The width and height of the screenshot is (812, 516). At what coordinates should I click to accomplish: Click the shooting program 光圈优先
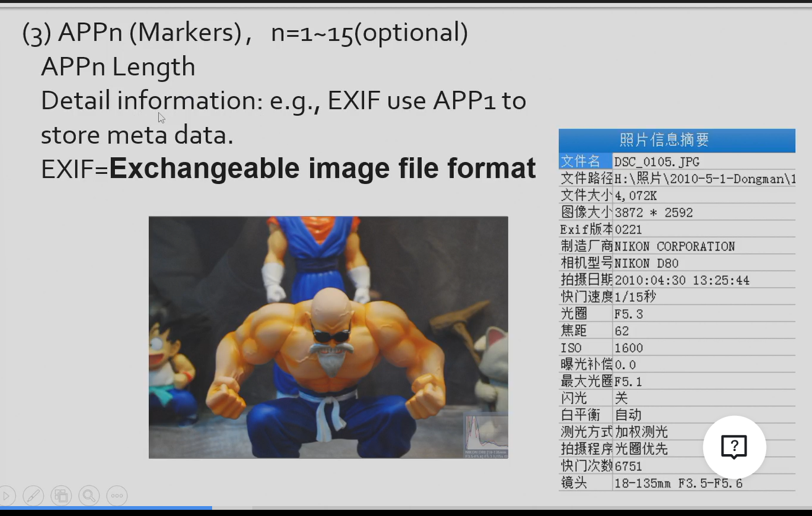click(x=641, y=449)
